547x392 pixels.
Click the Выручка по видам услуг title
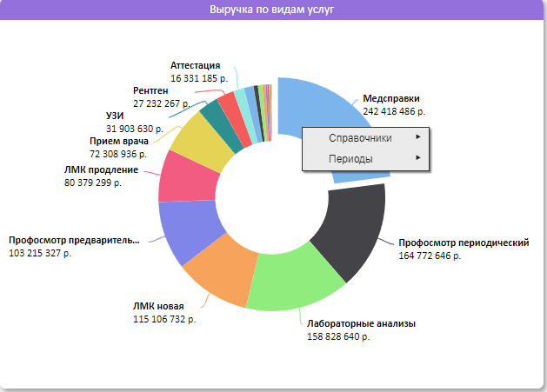[271, 10]
